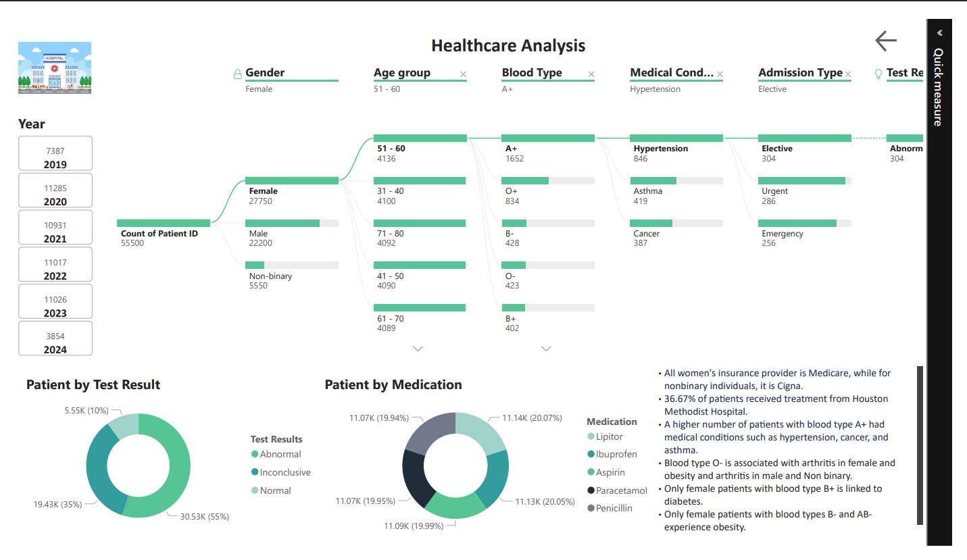The image size is (967, 560).
Task: Click the hospital logo image
Action: 55,68
